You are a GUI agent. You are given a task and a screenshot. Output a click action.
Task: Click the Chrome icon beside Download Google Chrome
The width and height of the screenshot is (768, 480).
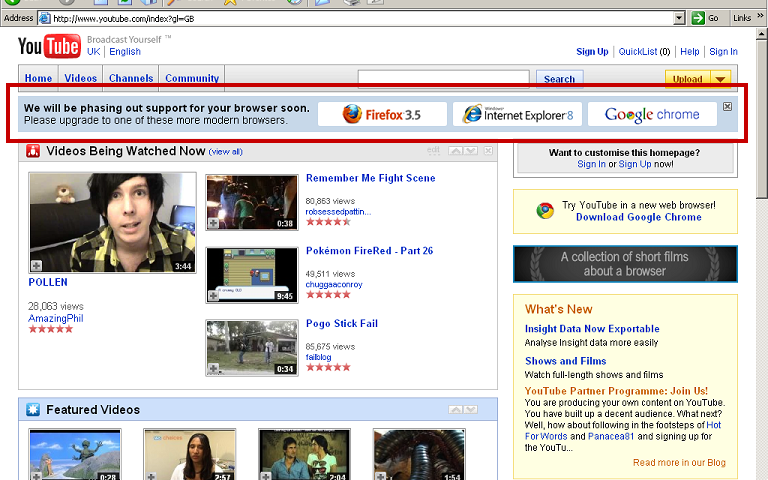tap(545, 211)
